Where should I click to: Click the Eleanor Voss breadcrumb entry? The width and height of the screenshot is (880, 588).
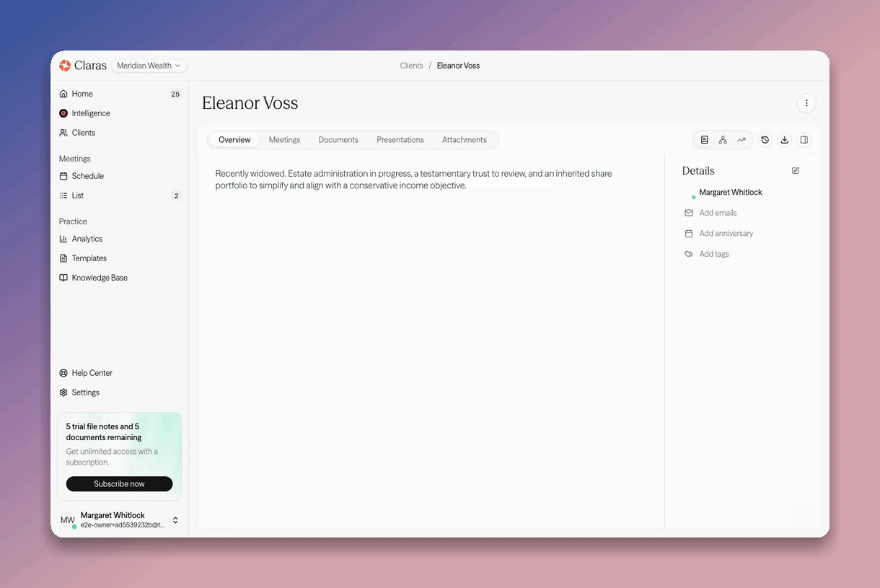click(458, 66)
